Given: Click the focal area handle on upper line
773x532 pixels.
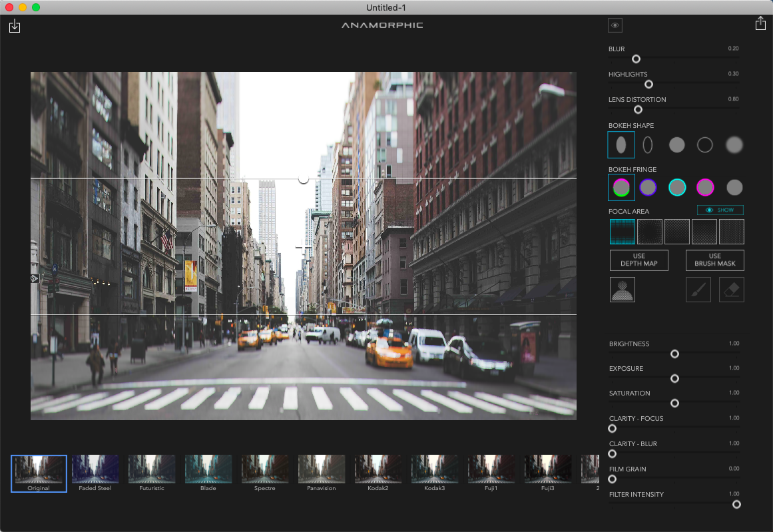Looking at the screenshot, I should (303, 178).
